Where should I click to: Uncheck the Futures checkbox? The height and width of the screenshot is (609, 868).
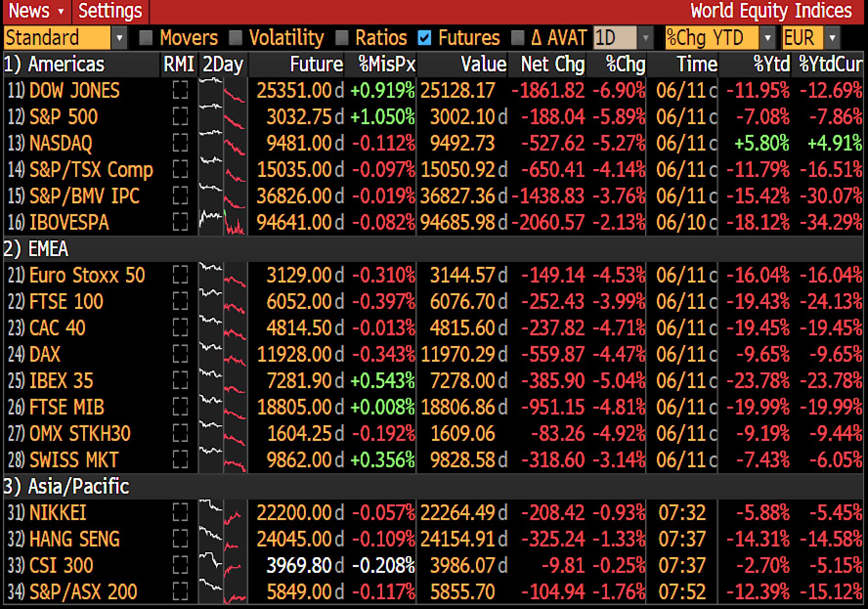(x=425, y=38)
